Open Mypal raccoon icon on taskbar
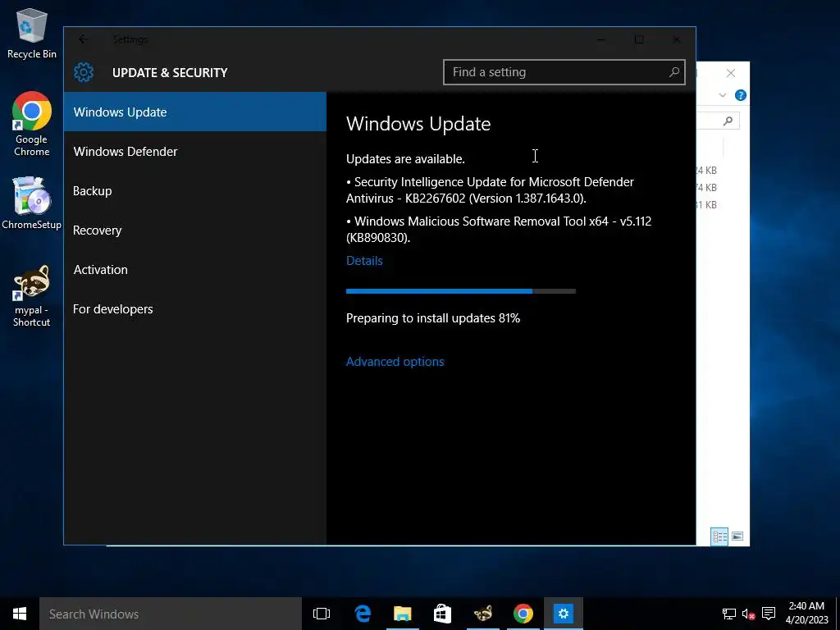 [x=482, y=614]
